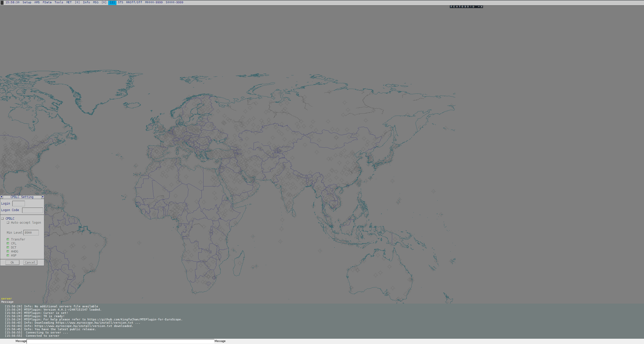Image resolution: width=644 pixels, height=344 pixels.
Task: Click the F icon in floating toolbar
Action: coord(451,7)
